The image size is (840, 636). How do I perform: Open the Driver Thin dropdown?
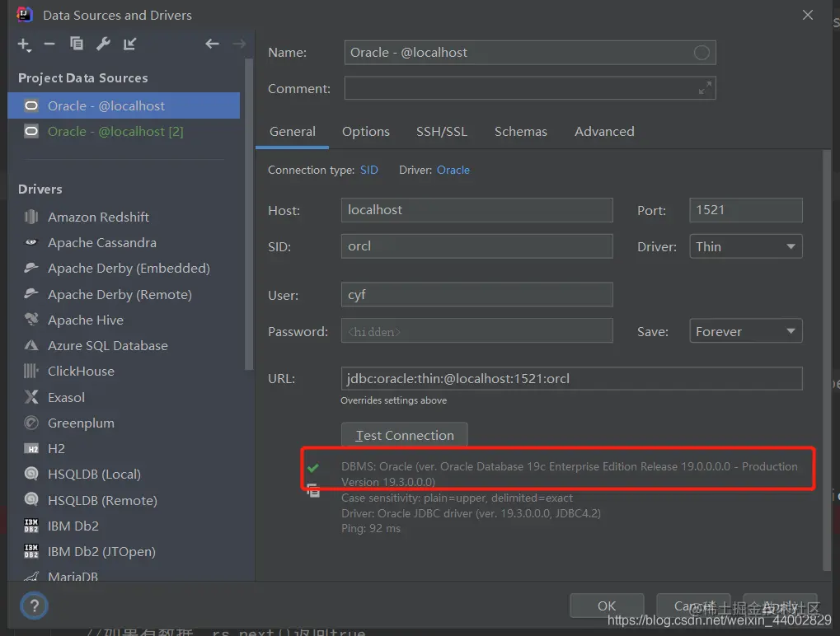[x=746, y=247]
